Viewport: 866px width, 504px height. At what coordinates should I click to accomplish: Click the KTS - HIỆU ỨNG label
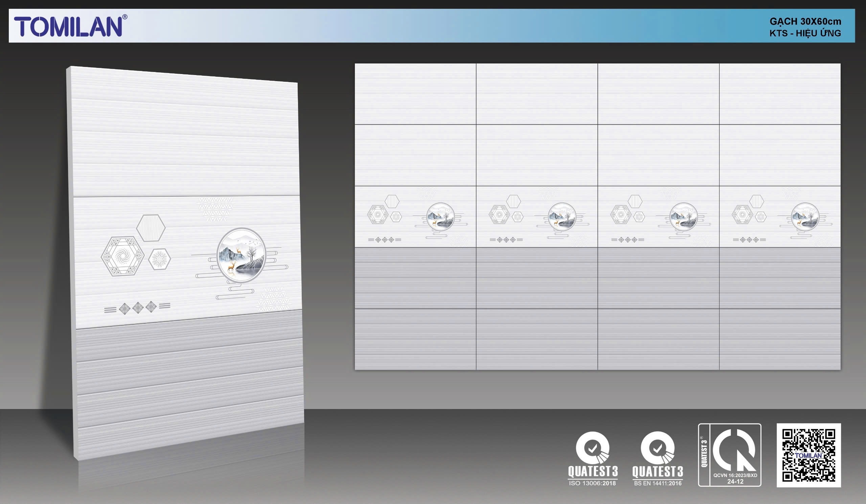805,33
